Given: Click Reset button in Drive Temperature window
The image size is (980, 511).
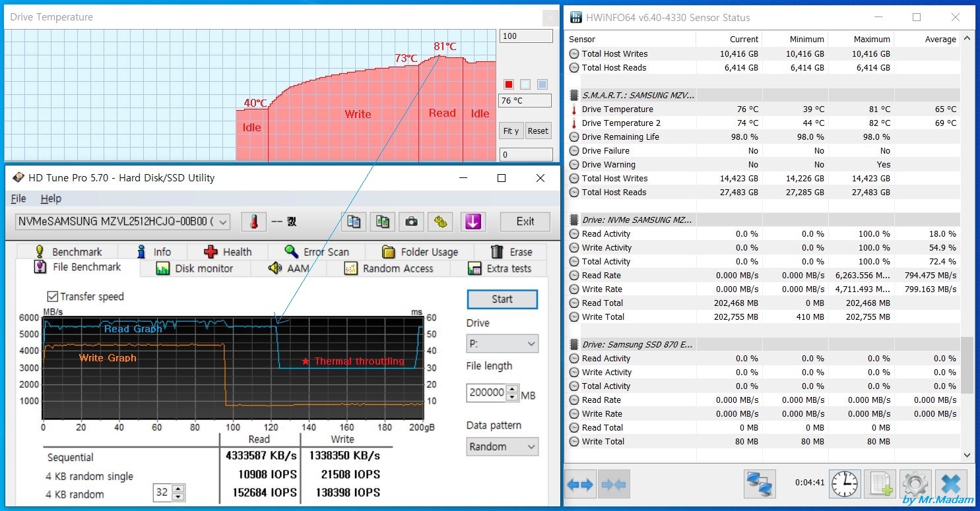Looking at the screenshot, I should coord(538,131).
